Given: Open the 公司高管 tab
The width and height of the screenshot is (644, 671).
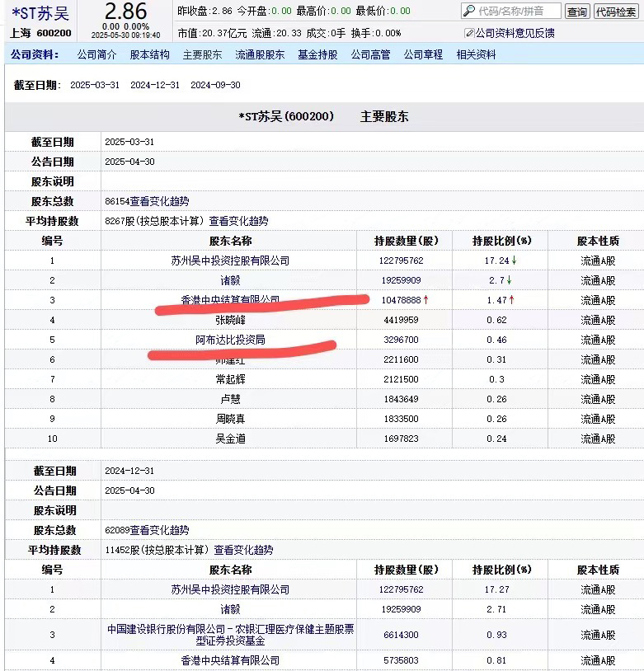Looking at the screenshot, I should point(370,54).
